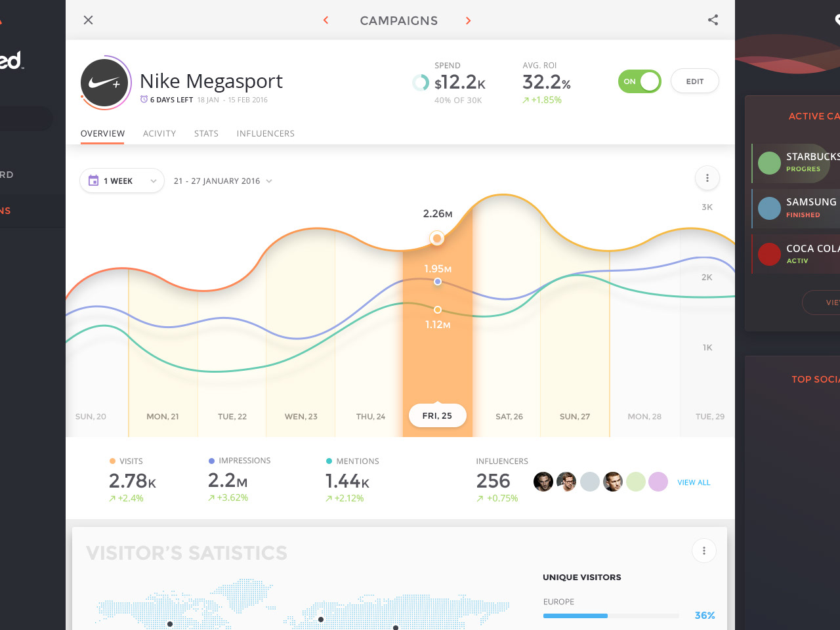Select SUN, 27 on the chart axis
The width and height of the screenshot is (840, 630).
pos(575,417)
